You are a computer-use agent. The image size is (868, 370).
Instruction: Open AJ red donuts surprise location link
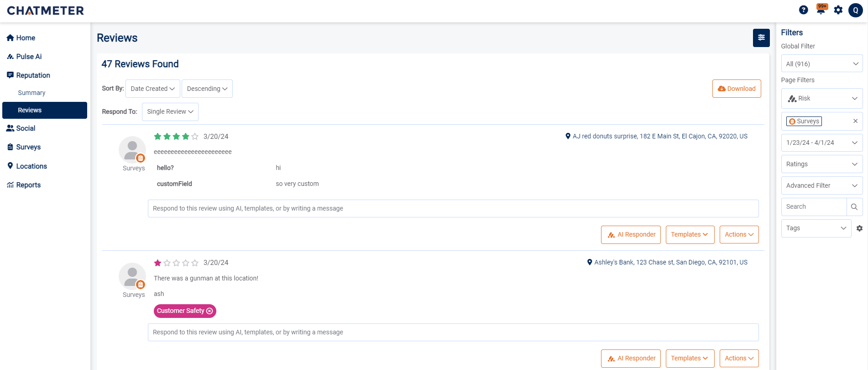point(660,136)
